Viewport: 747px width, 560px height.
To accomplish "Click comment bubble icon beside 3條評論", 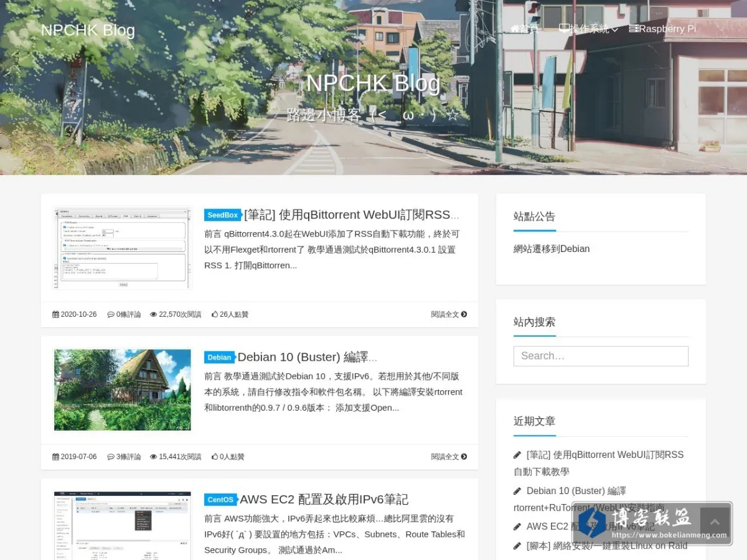I will 111,457.
